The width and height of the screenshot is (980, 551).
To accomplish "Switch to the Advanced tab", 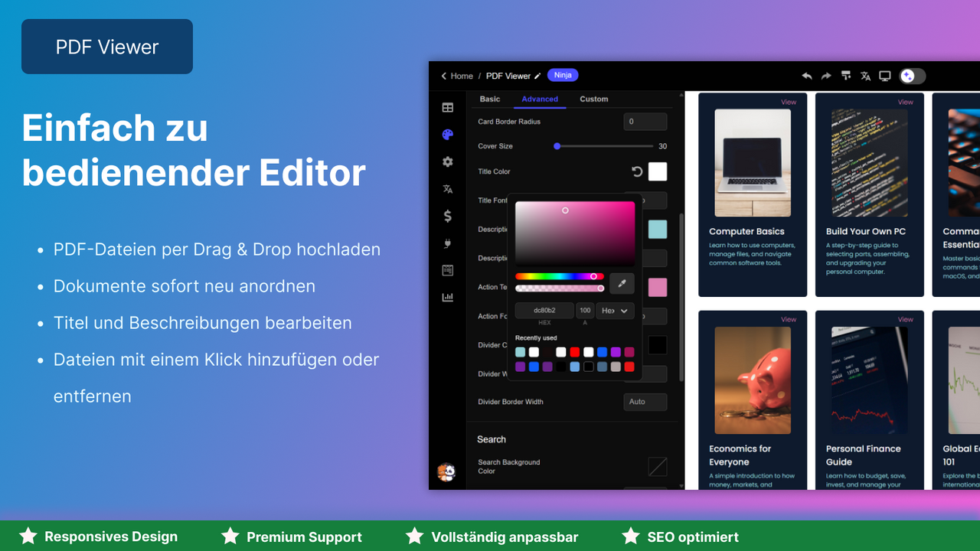I will click(540, 99).
